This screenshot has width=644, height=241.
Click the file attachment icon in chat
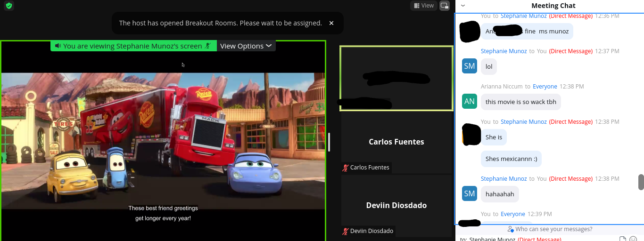click(623, 239)
